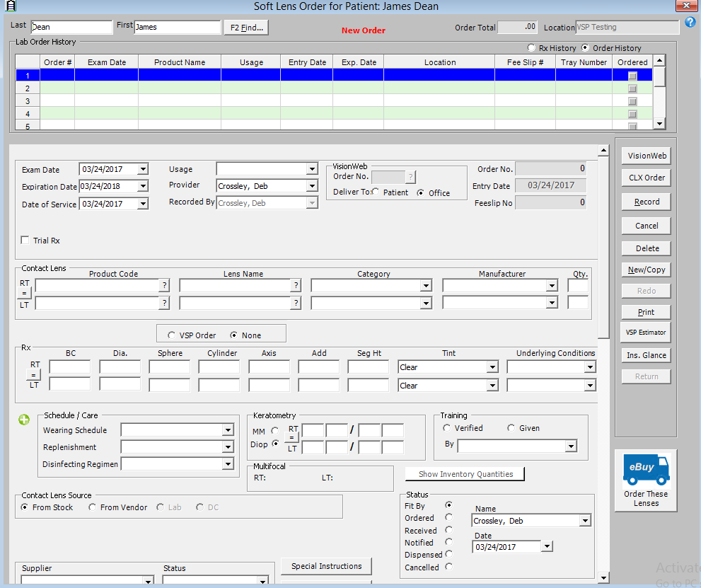Viewport: 701px width, 588px height.
Task: Click the application icon in the title bar
Action: point(11,6)
